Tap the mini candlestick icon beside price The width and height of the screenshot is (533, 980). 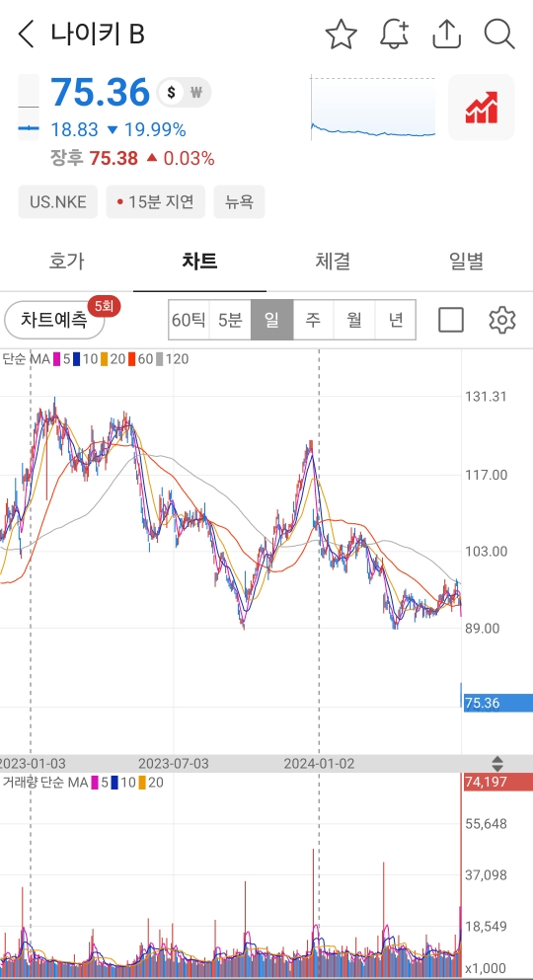coord(28,107)
